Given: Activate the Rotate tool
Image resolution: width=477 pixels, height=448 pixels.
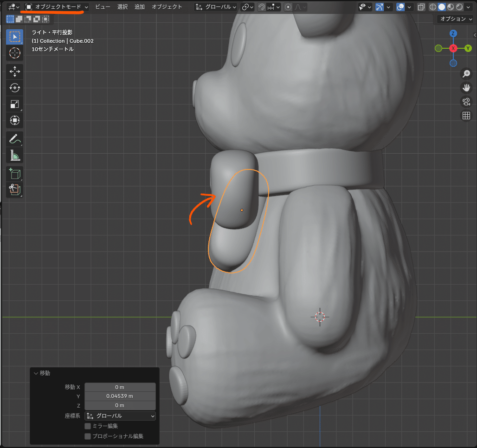Looking at the screenshot, I should click(x=14, y=88).
